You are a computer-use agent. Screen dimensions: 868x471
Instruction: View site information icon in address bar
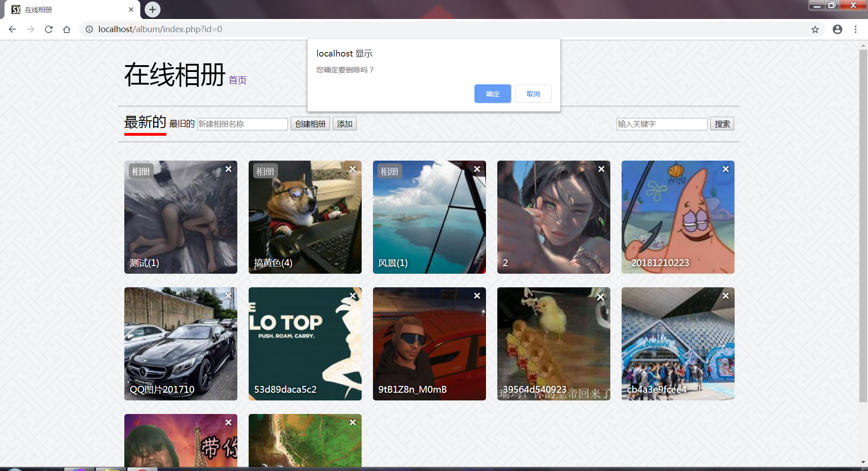click(x=89, y=29)
